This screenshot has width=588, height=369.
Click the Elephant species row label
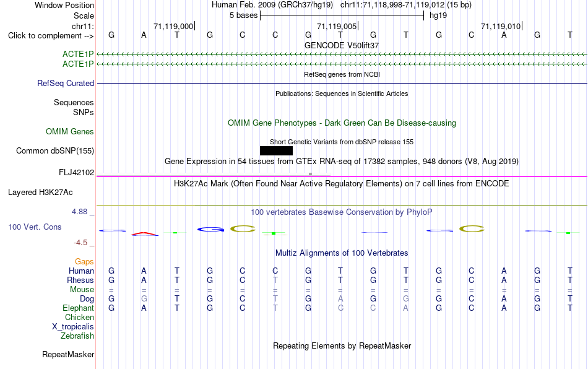click(x=79, y=308)
